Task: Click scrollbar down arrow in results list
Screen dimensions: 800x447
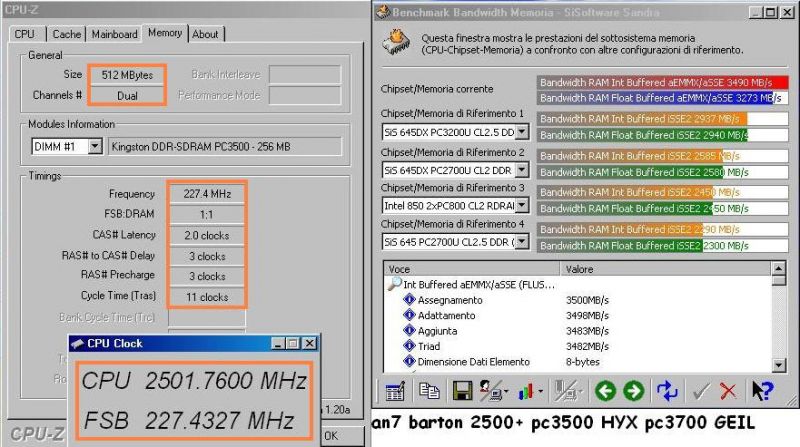Action: point(779,364)
